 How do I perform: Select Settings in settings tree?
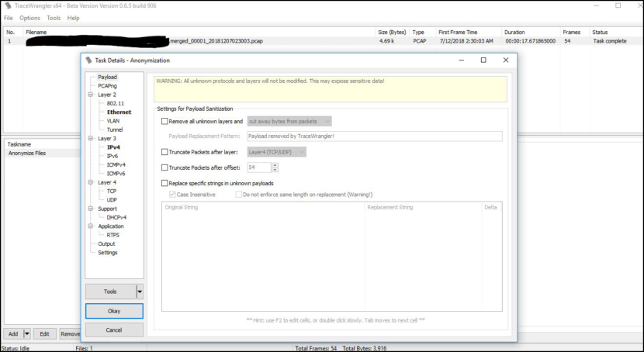pos(108,253)
